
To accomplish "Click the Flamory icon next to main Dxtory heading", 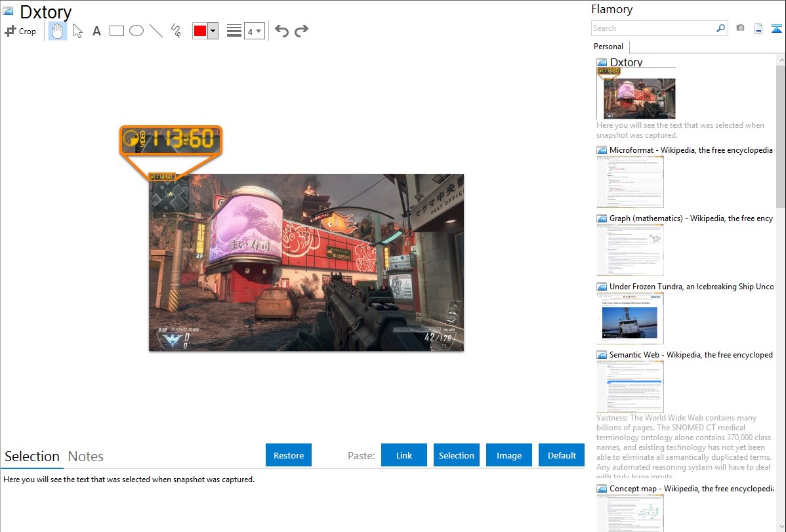I will click(9, 12).
